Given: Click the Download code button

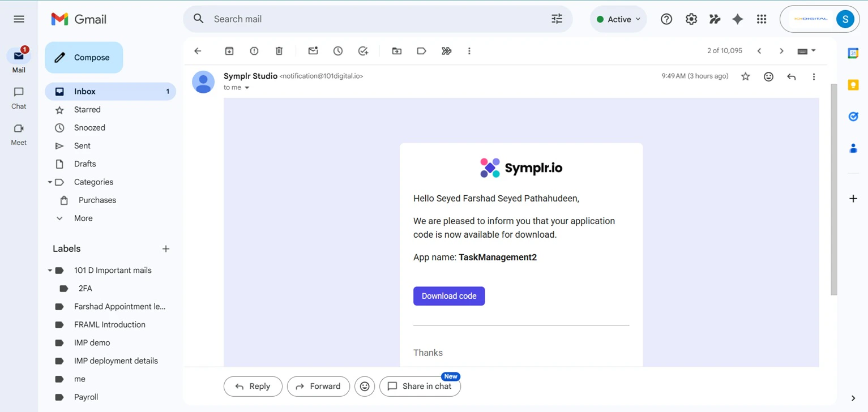Looking at the screenshot, I should pyautogui.click(x=449, y=296).
